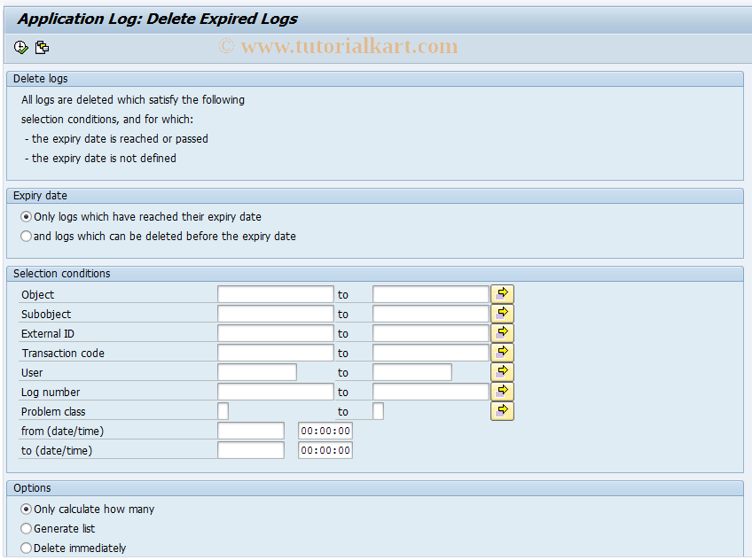Open multiple selection for Object
752x560 pixels.
click(502, 293)
